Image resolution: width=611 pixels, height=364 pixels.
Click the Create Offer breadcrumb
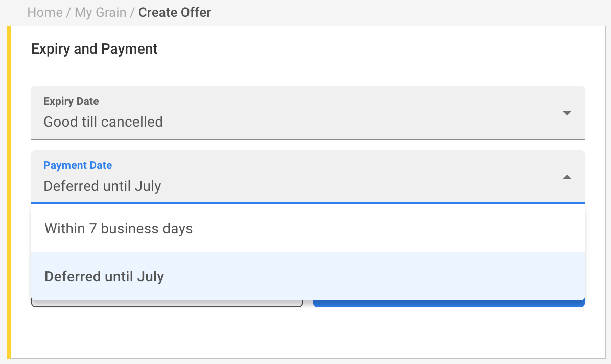(x=175, y=13)
